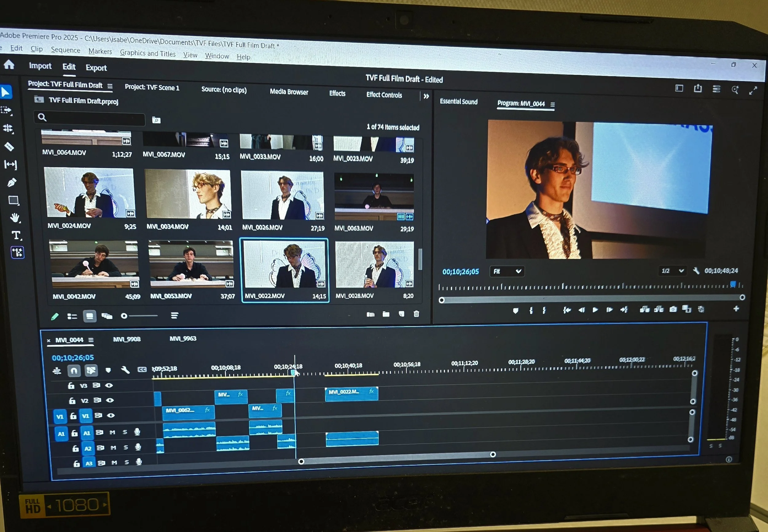Click the project panel trash icon
This screenshot has height=532, width=768.
pyautogui.click(x=416, y=314)
